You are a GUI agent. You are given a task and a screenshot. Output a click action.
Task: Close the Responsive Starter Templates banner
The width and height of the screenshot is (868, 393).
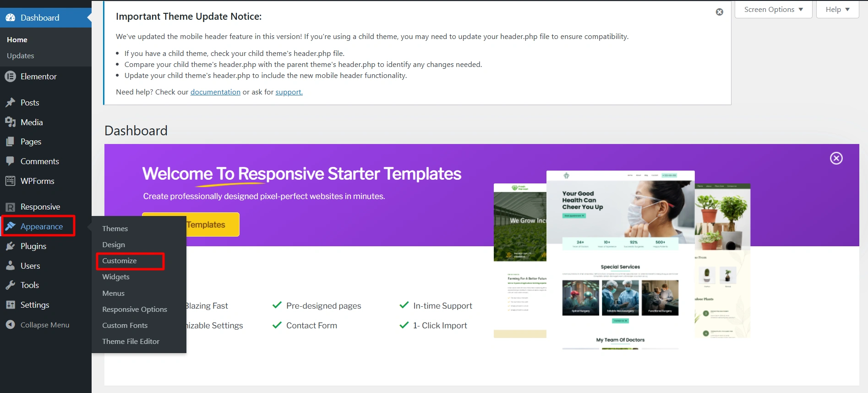tap(836, 158)
